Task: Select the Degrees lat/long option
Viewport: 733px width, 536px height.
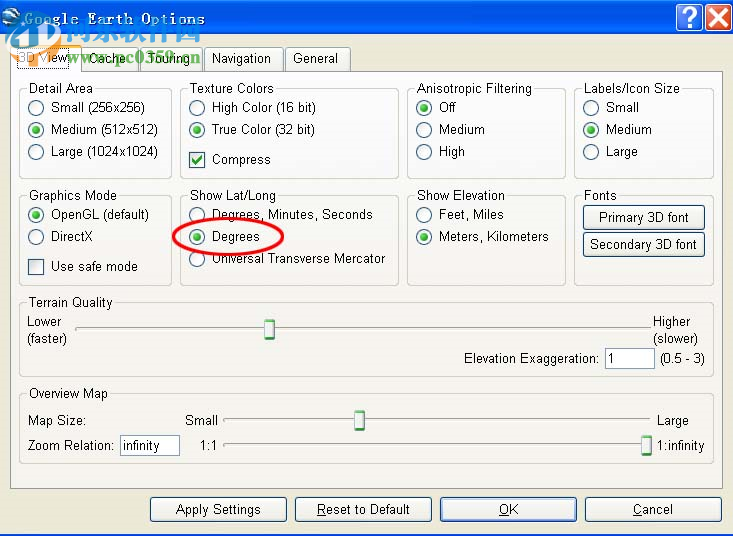Action: tap(224, 237)
